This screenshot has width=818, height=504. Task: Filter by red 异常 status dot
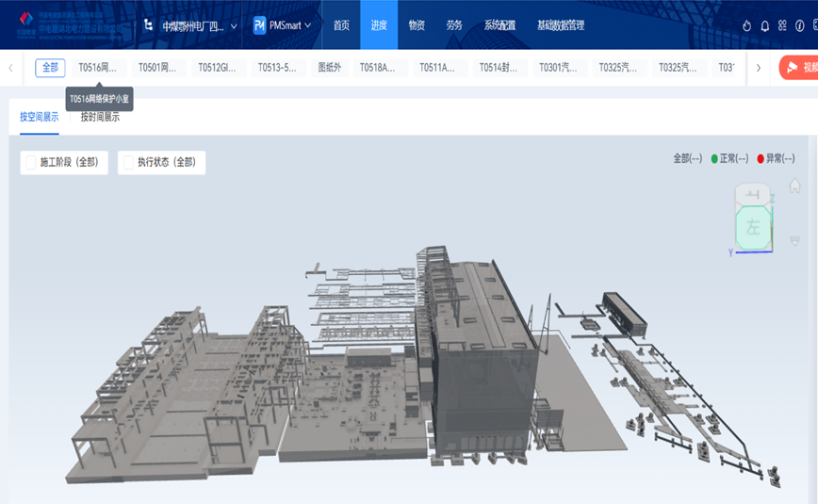[760, 158]
